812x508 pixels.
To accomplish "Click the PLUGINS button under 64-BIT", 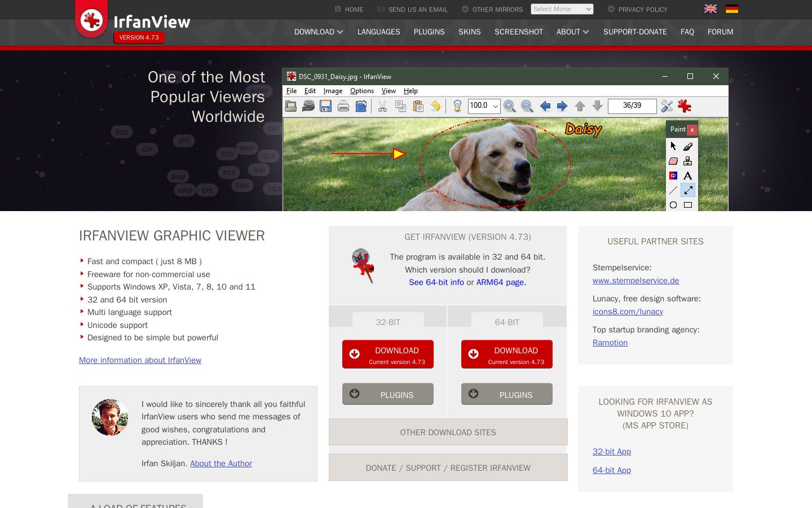I will (x=507, y=394).
